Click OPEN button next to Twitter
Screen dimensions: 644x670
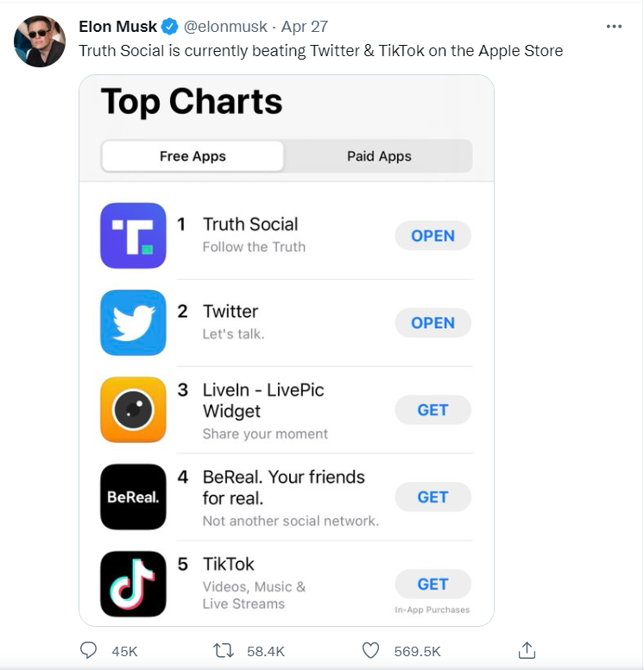(432, 323)
